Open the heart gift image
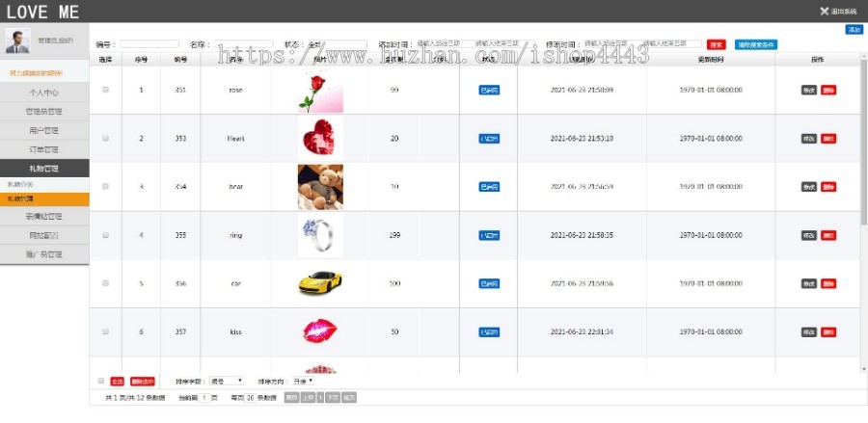 point(320,138)
